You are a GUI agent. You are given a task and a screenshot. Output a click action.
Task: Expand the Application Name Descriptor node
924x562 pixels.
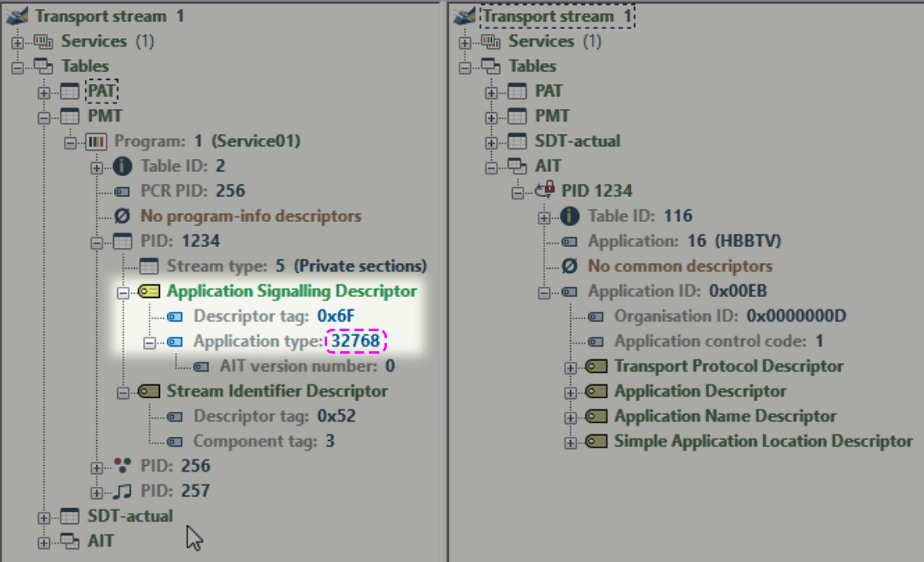(x=573, y=416)
